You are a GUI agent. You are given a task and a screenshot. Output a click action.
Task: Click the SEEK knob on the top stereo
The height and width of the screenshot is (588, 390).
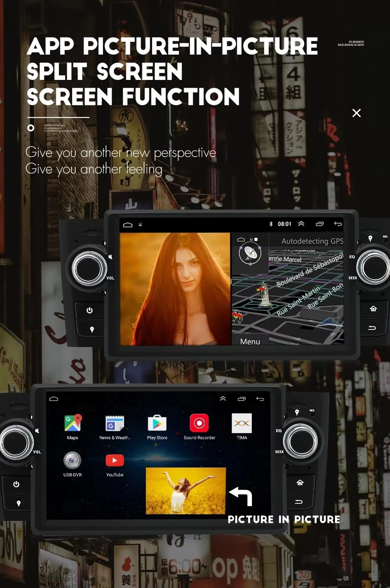(x=374, y=267)
